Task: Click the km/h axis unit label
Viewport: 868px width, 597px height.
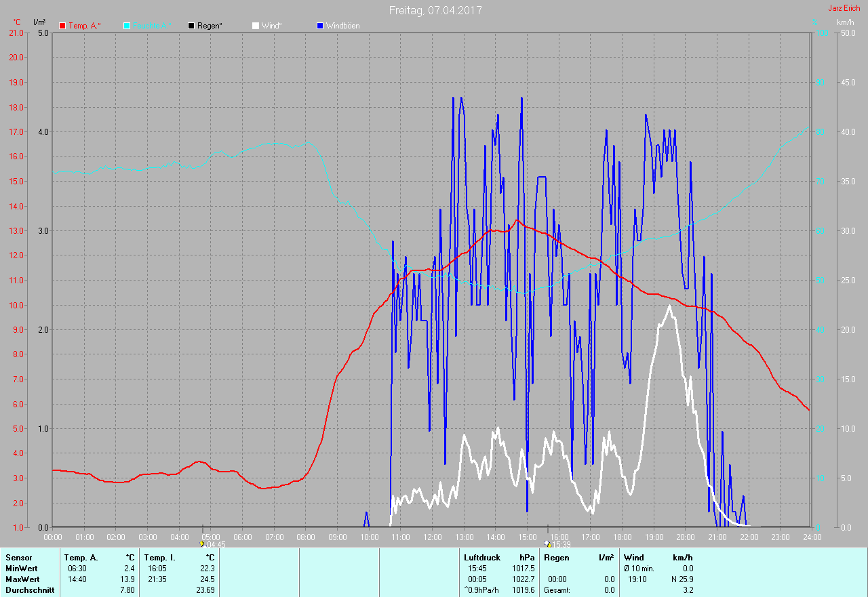Action: 845,22
